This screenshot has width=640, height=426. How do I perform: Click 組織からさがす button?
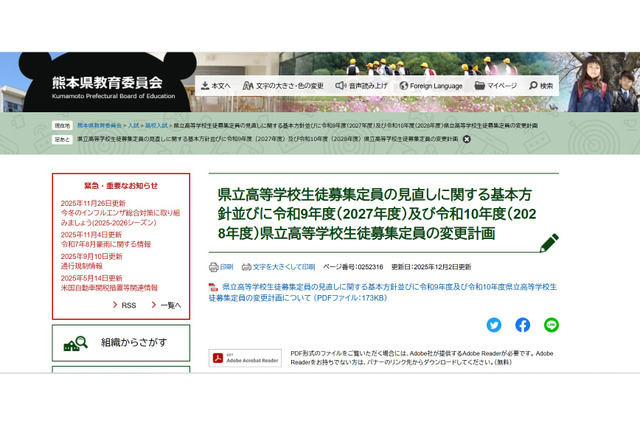121,343
